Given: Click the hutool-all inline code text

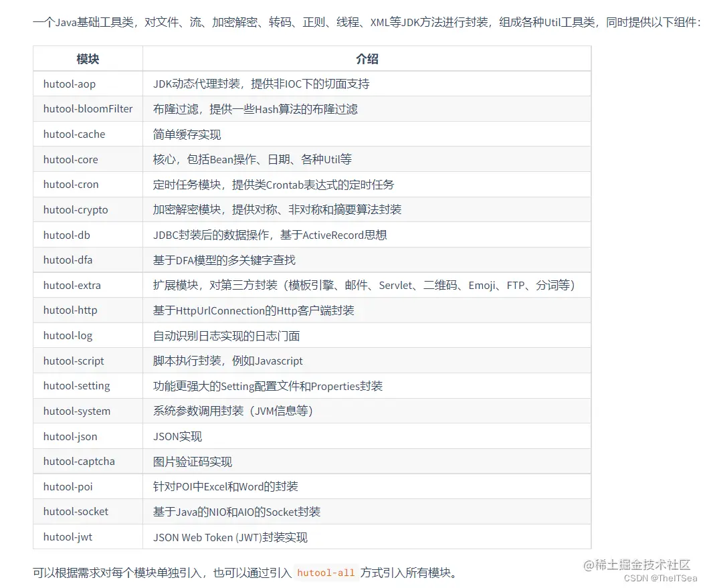Looking at the screenshot, I should (326, 573).
